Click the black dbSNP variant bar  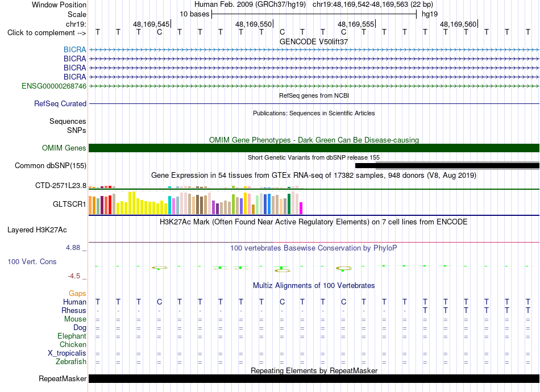(447, 165)
